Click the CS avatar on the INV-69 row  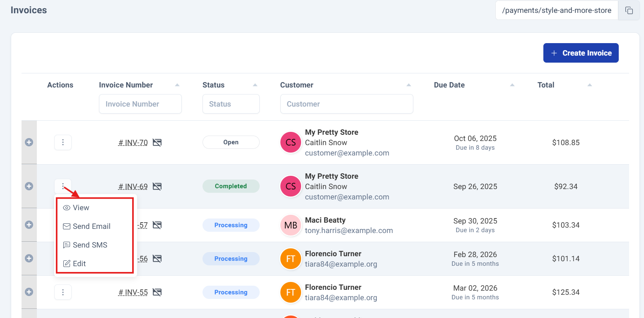point(291,186)
